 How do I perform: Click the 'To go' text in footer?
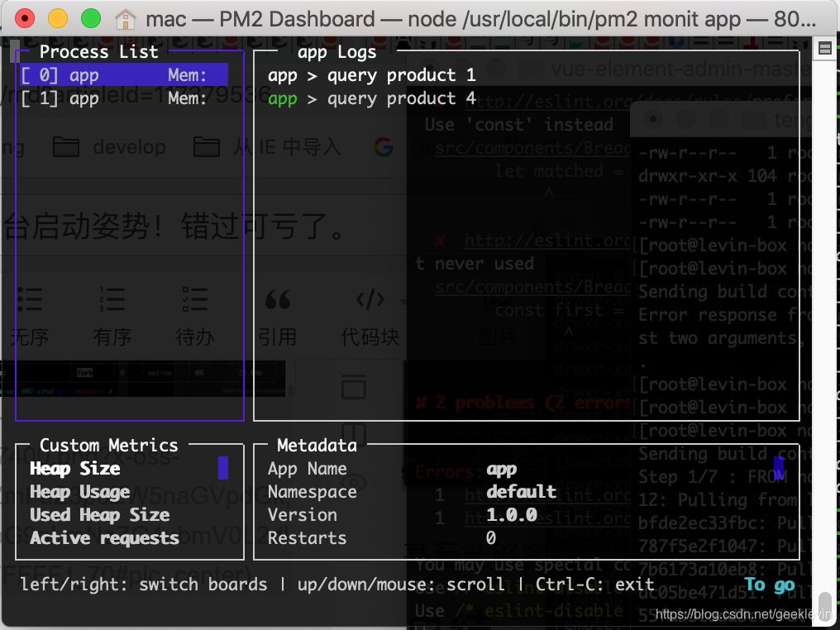pos(769,585)
